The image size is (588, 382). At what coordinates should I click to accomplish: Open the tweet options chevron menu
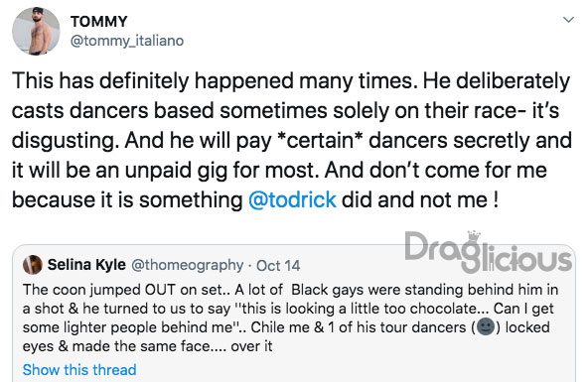(x=568, y=20)
